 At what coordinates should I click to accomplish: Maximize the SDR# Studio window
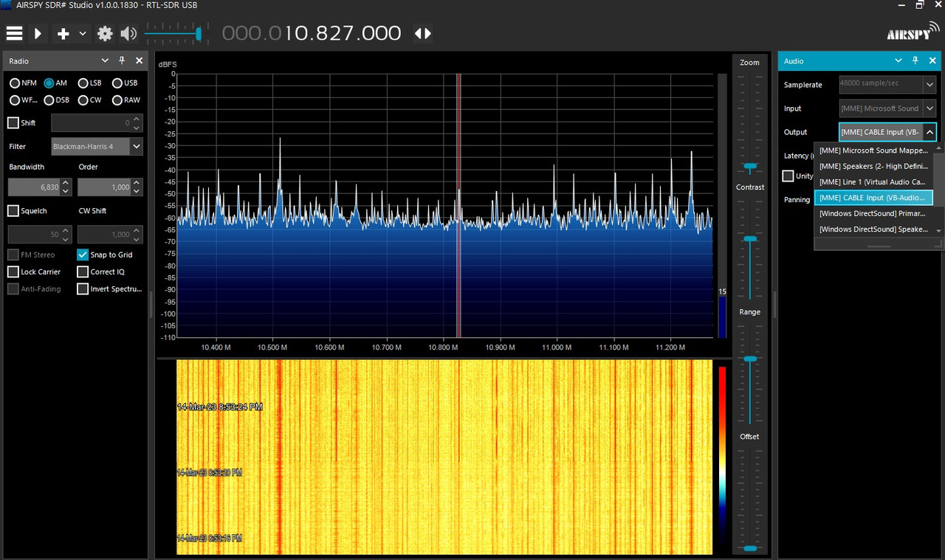tap(919, 5)
